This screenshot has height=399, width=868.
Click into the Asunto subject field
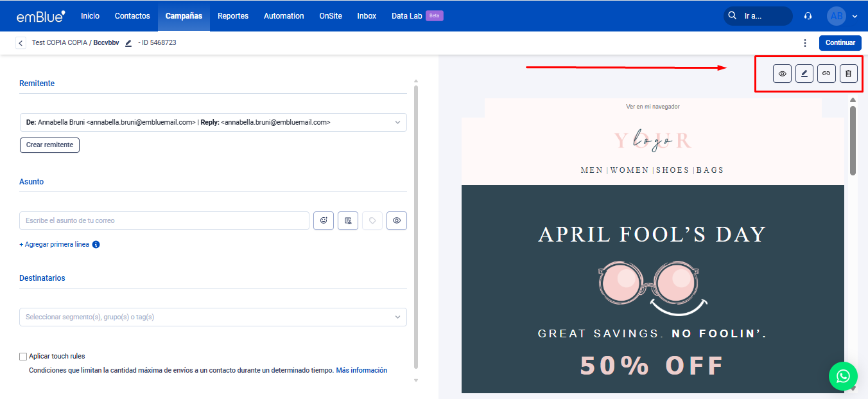164,220
